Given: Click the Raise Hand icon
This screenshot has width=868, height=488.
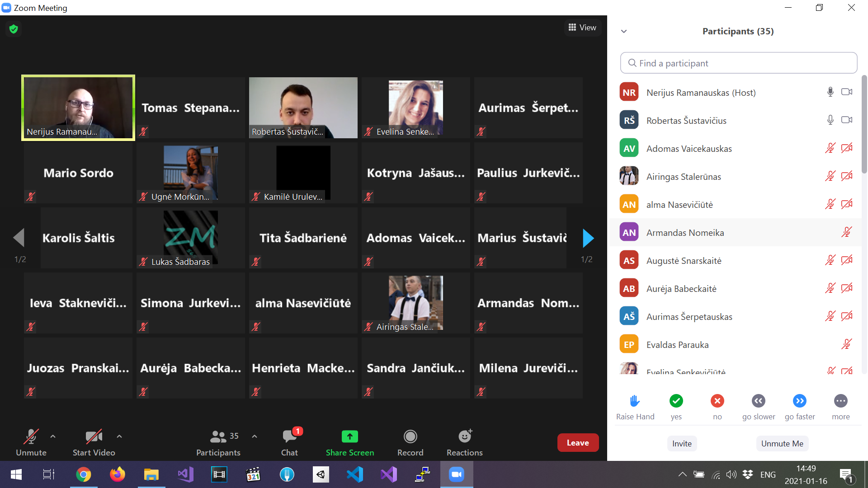Looking at the screenshot, I should [x=635, y=401].
